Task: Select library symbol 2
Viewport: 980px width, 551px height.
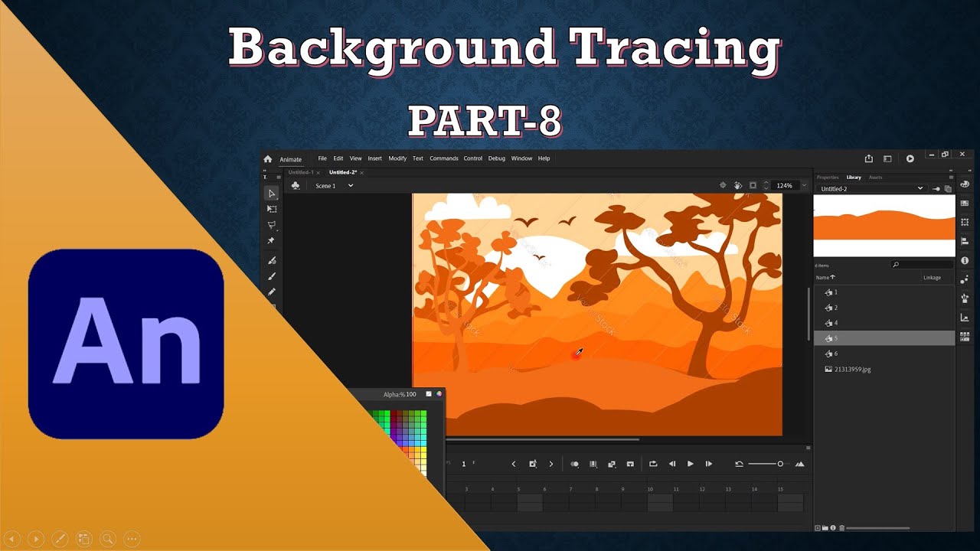Action: tap(884, 308)
